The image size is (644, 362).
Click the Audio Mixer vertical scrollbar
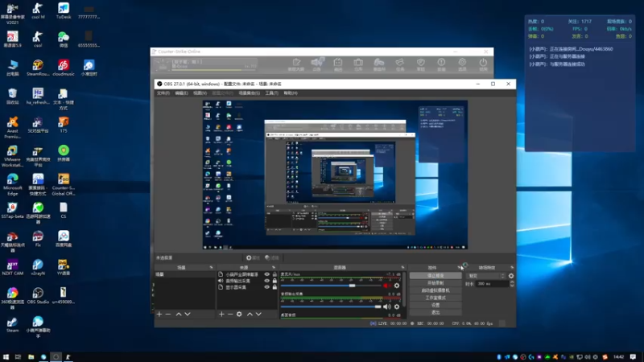point(404,289)
